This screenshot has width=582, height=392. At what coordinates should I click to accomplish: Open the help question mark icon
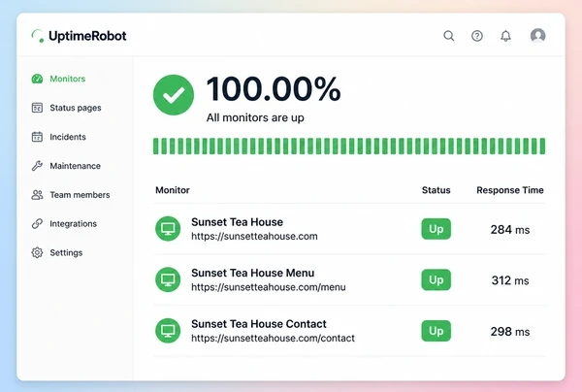477,36
